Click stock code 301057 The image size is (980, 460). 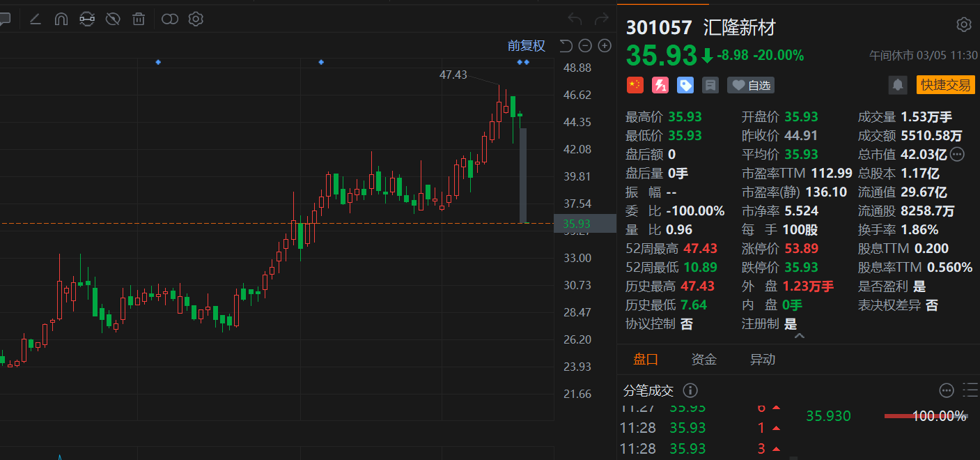pos(659,28)
